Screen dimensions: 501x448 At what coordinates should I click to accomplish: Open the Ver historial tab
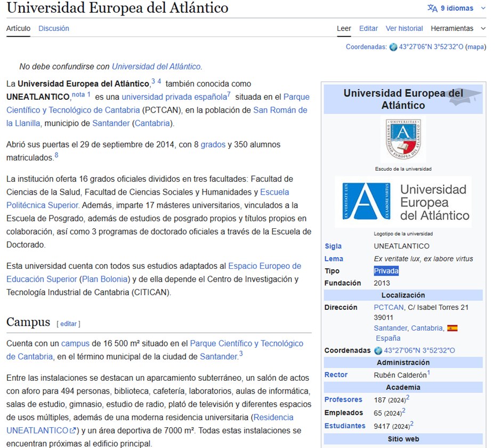point(404,28)
